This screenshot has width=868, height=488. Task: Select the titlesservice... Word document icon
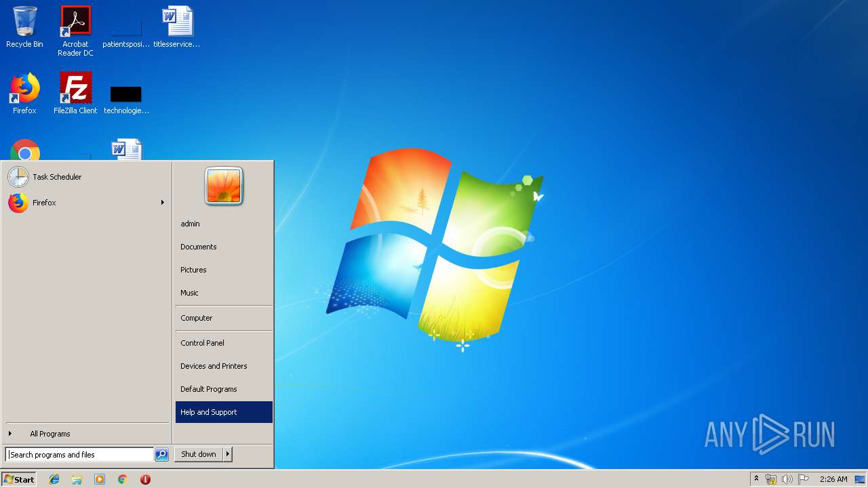pyautogui.click(x=177, y=27)
